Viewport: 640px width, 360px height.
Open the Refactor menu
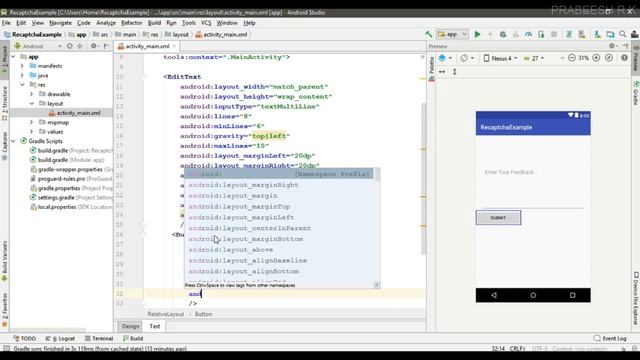[131, 23]
